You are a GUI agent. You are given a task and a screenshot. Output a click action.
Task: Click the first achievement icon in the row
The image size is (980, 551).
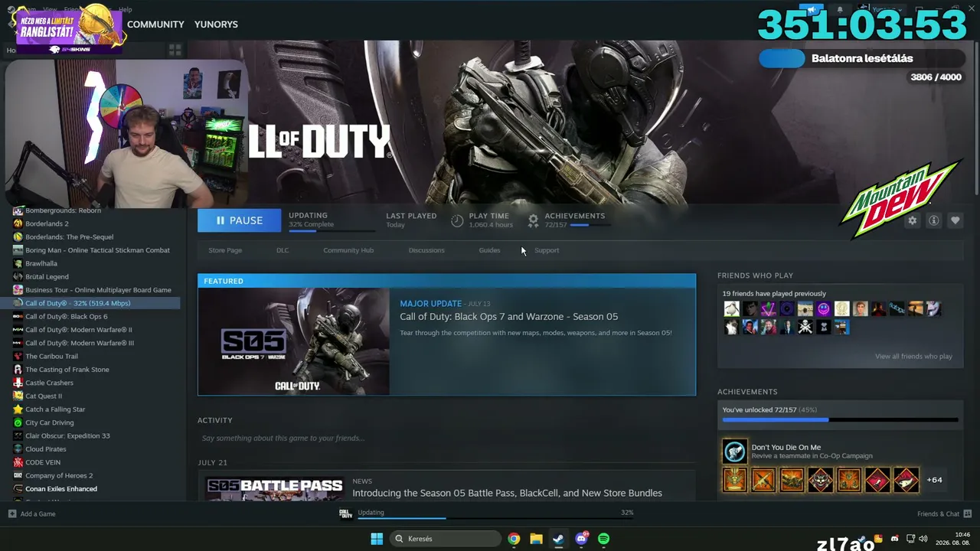point(734,480)
